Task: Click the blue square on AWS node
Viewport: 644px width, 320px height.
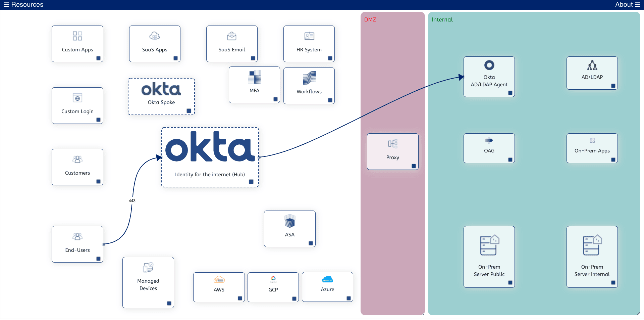Action: click(240, 298)
